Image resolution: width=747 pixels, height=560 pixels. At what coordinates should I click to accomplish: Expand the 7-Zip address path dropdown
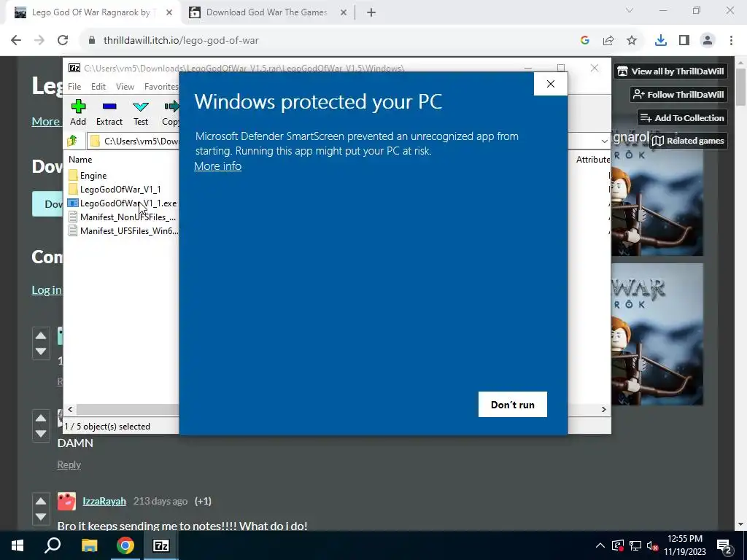pos(604,141)
